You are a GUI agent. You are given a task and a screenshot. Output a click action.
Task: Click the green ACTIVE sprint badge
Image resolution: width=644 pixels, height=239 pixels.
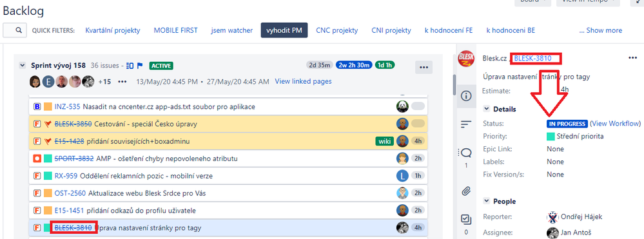(161, 66)
